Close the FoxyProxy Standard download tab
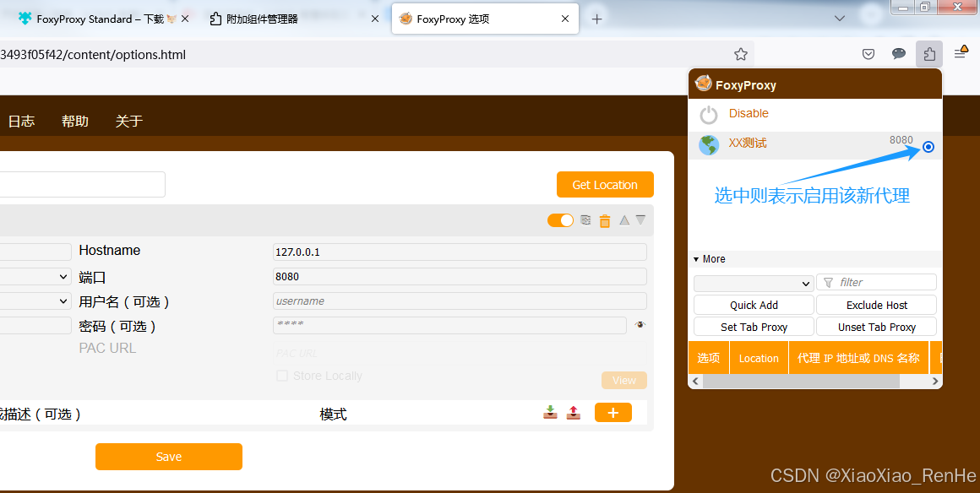980x493 pixels. [x=185, y=19]
